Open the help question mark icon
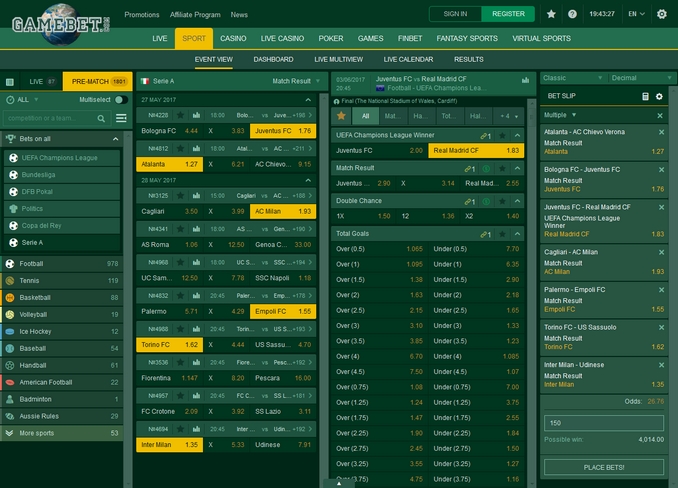This screenshot has height=488, width=678. (572, 14)
